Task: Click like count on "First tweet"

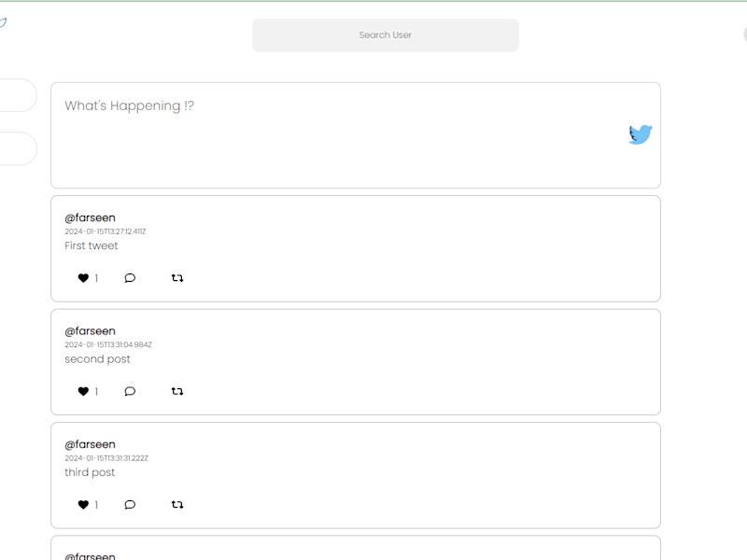Action: pyautogui.click(x=96, y=278)
